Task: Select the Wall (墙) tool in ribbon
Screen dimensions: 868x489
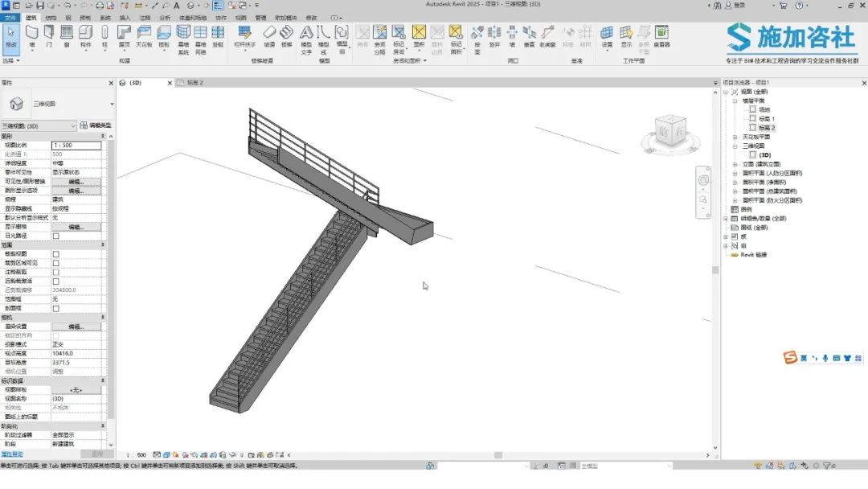Action: pos(32,36)
